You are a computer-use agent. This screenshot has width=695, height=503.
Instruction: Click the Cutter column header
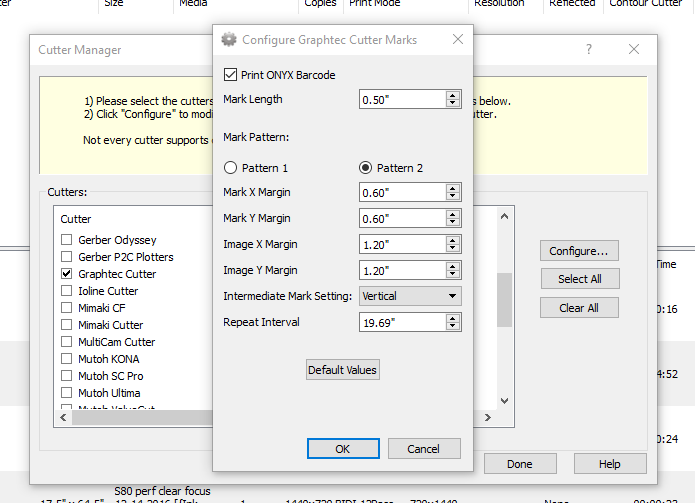click(76, 219)
